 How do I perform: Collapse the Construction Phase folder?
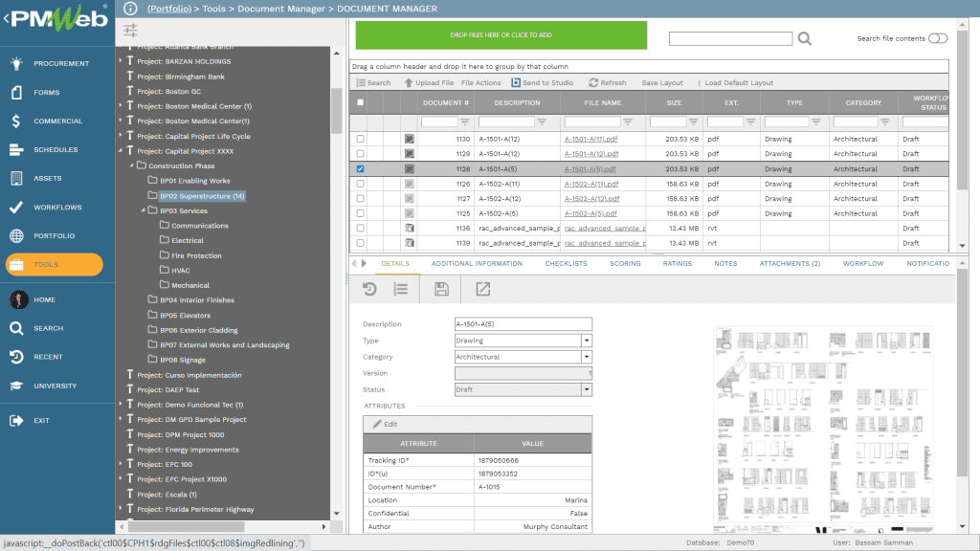(132, 165)
